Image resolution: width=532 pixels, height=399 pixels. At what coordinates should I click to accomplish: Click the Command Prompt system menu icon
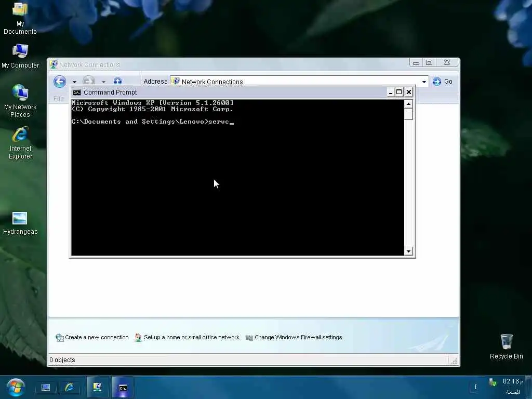click(77, 92)
